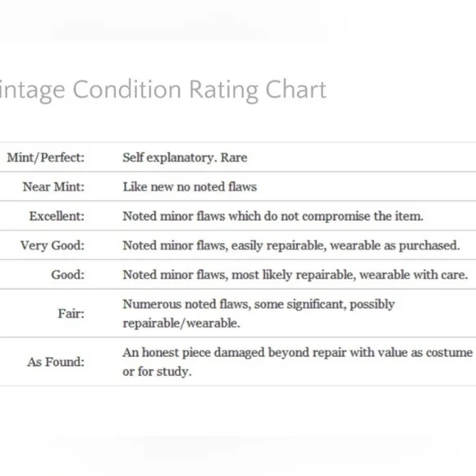Click the 'or for study.' text line

point(157,372)
